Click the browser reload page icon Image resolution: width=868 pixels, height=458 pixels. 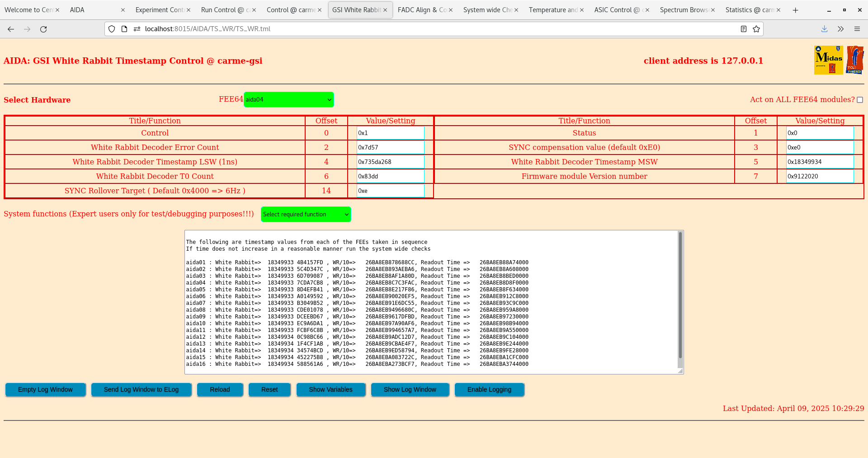[43, 29]
